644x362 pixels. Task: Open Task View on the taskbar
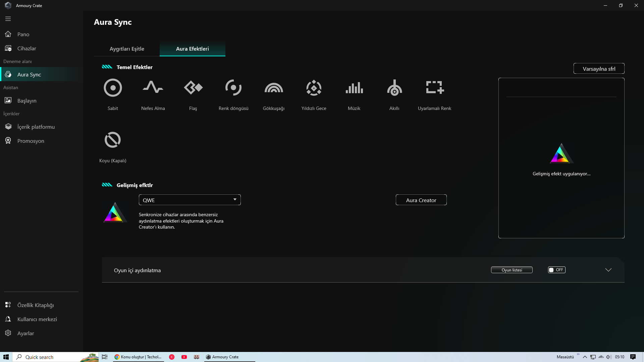105,357
